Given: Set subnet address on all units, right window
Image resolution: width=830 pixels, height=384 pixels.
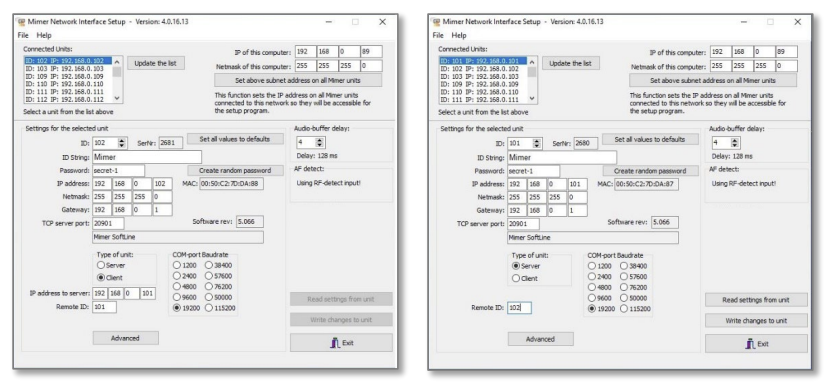Looking at the screenshot, I should 713,81.
